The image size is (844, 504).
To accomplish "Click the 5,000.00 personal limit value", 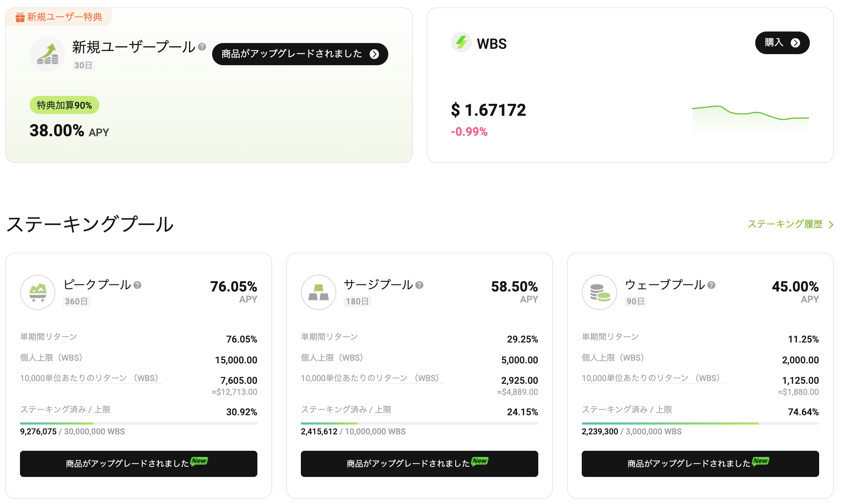I will [520, 360].
